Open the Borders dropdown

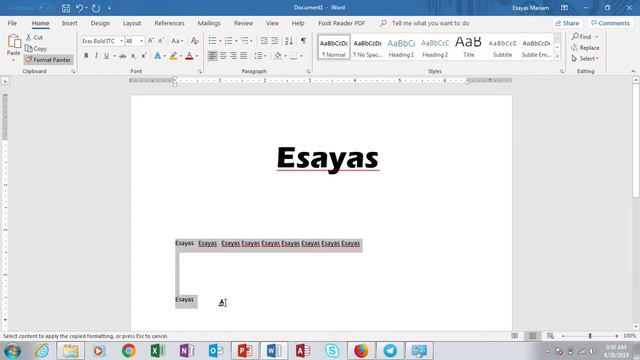(x=302, y=56)
